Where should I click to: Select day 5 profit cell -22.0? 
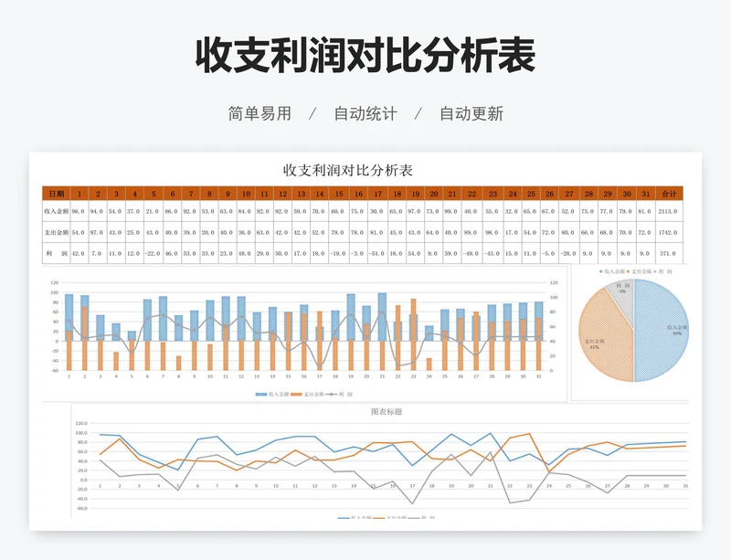tap(153, 254)
